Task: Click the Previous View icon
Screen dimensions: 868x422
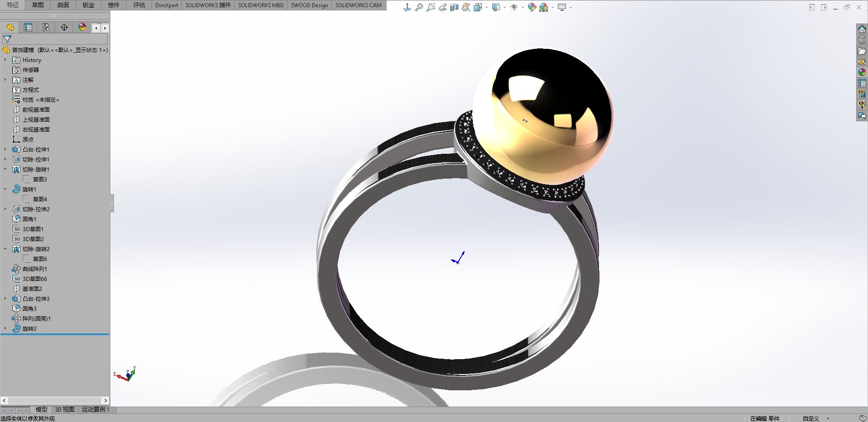Action: pyautogui.click(x=443, y=7)
